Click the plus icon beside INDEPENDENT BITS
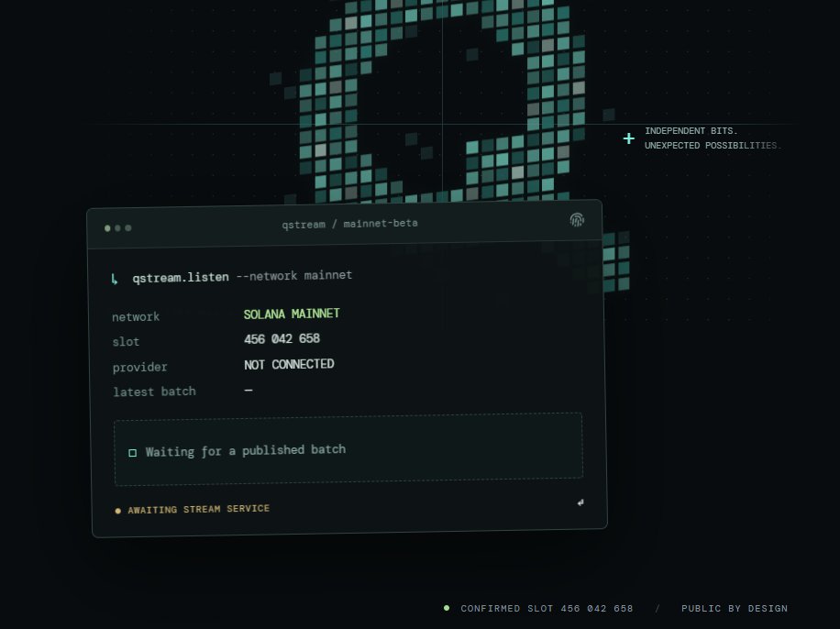This screenshot has width=840, height=629. click(629, 138)
